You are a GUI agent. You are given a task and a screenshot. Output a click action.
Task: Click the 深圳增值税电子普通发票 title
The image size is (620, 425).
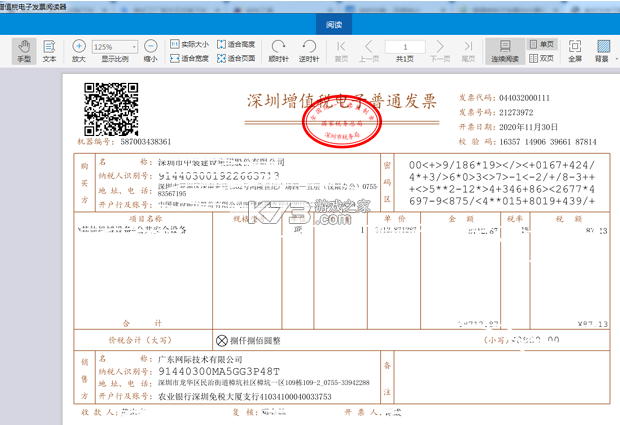(x=342, y=101)
